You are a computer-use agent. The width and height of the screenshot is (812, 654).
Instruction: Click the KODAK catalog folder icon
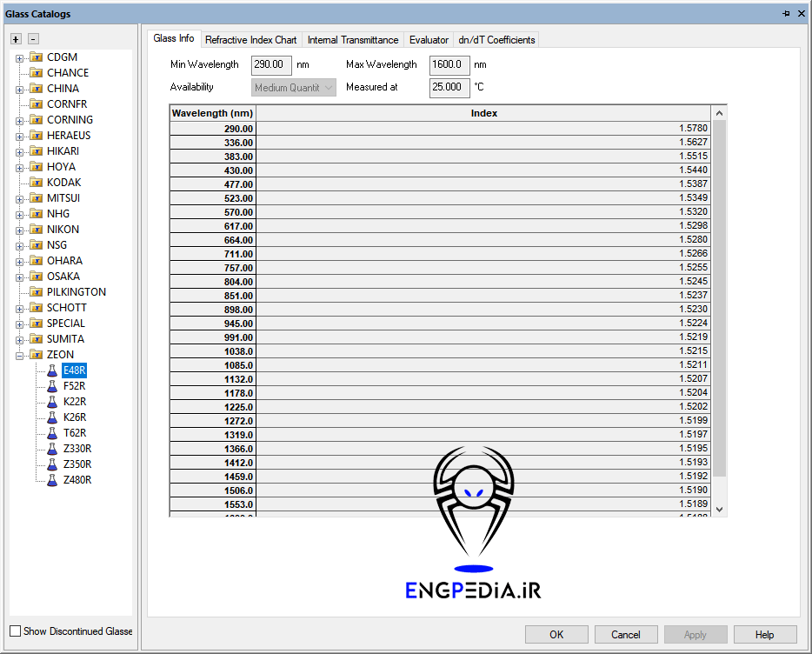(37, 183)
